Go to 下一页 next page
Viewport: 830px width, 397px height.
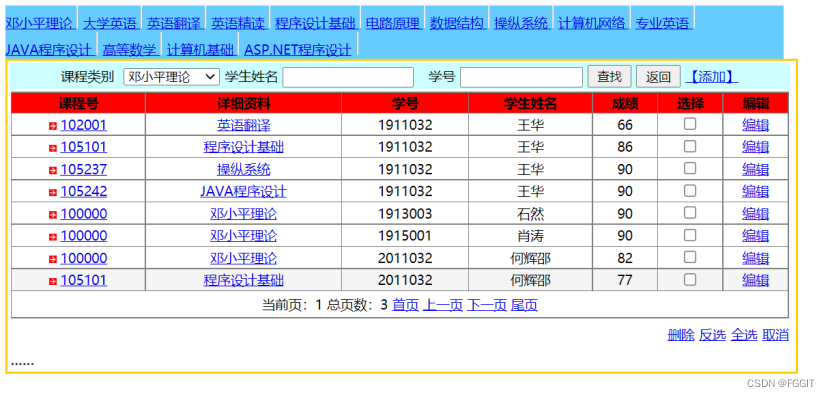pos(487,305)
